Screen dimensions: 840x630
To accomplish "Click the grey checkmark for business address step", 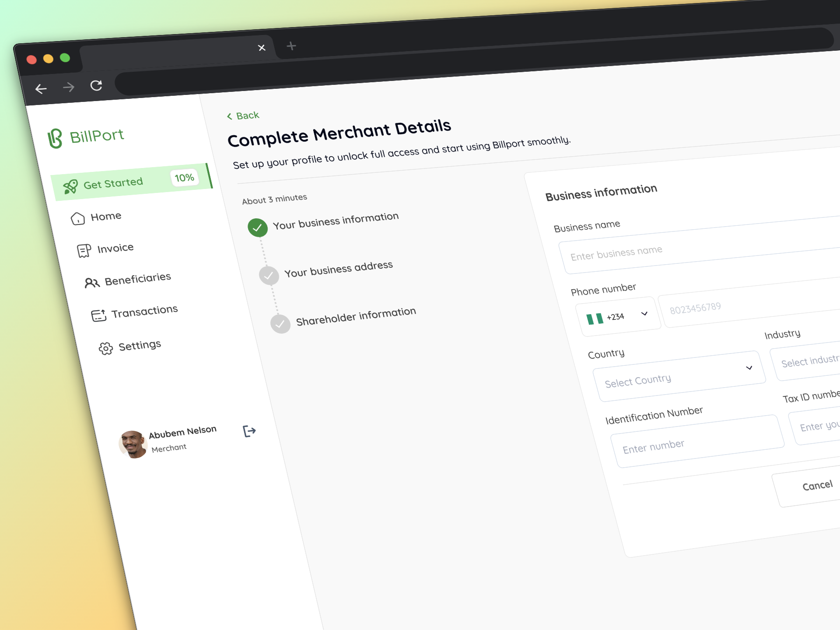I will (x=269, y=276).
